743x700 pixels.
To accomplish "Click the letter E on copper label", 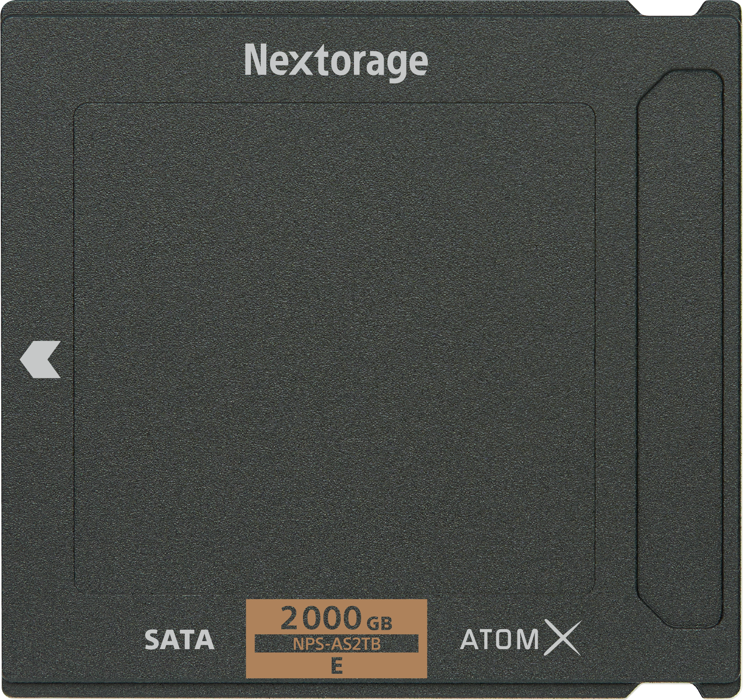I will pyautogui.click(x=336, y=667).
